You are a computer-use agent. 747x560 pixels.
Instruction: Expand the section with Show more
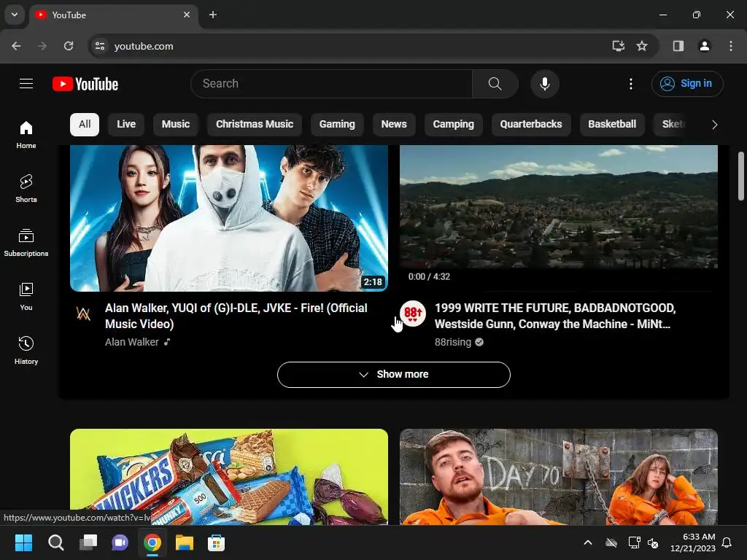point(393,375)
